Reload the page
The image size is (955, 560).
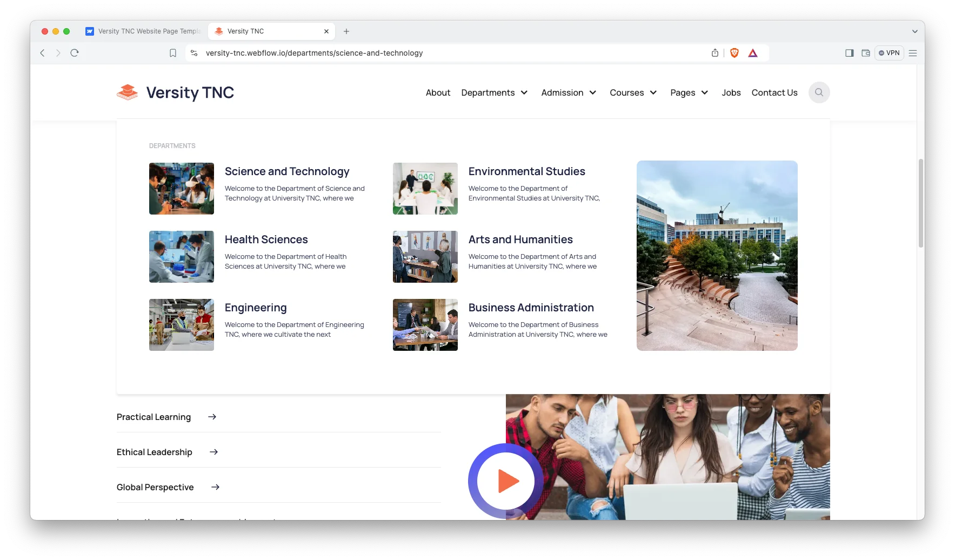tap(74, 53)
